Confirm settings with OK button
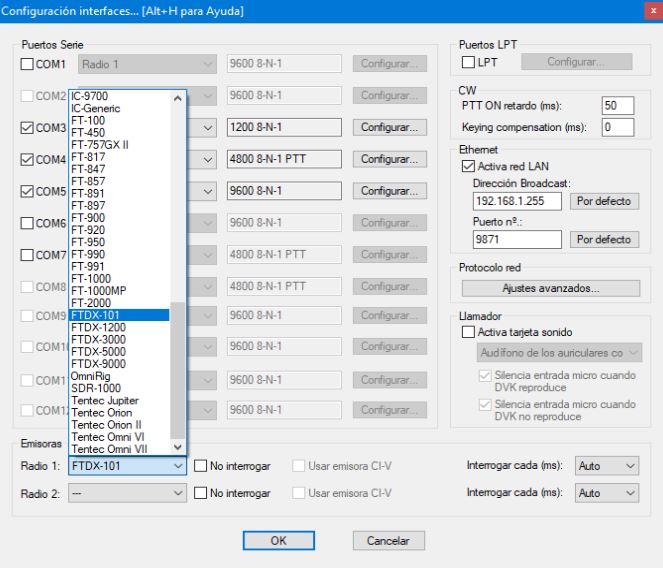 279,541
